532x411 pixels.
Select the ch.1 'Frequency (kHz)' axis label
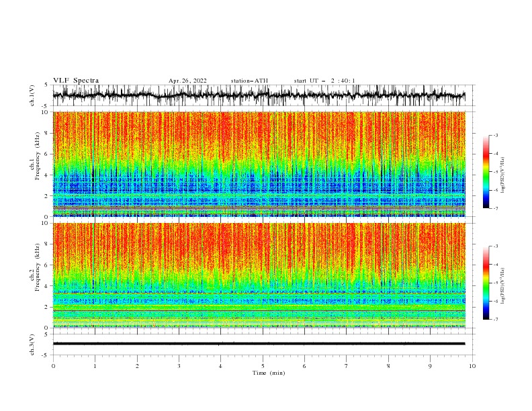point(37,156)
